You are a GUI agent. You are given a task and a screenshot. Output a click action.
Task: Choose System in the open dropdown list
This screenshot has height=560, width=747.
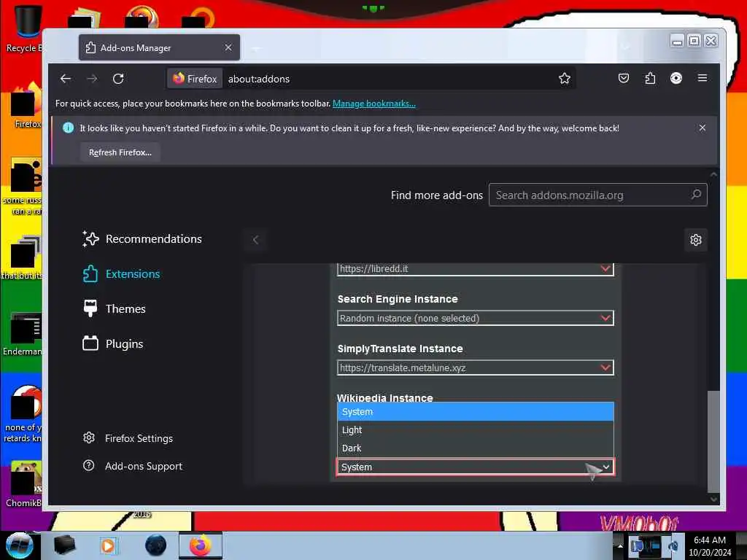[476, 412]
